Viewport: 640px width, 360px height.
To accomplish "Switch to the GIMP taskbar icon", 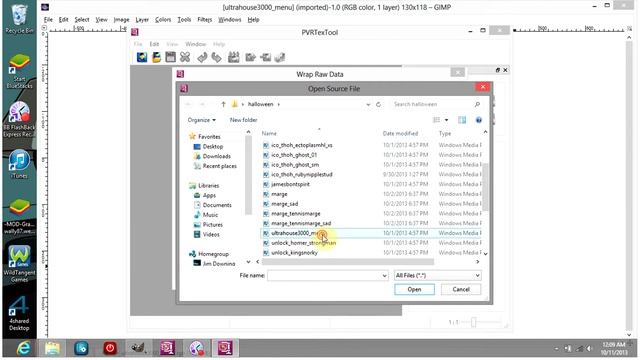I will coord(138,348).
